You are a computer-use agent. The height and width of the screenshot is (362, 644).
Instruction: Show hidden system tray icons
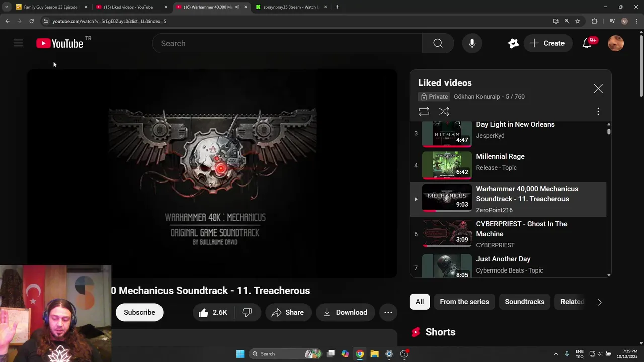point(556,354)
